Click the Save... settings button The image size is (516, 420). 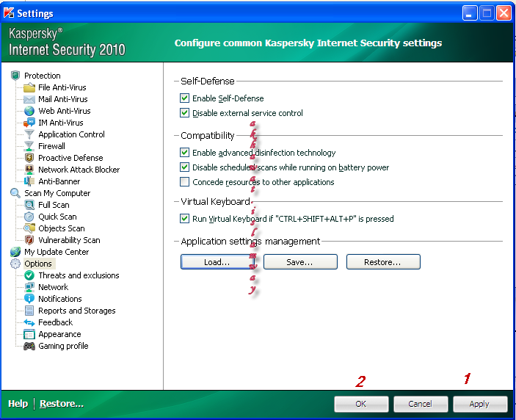[x=300, y=262]
